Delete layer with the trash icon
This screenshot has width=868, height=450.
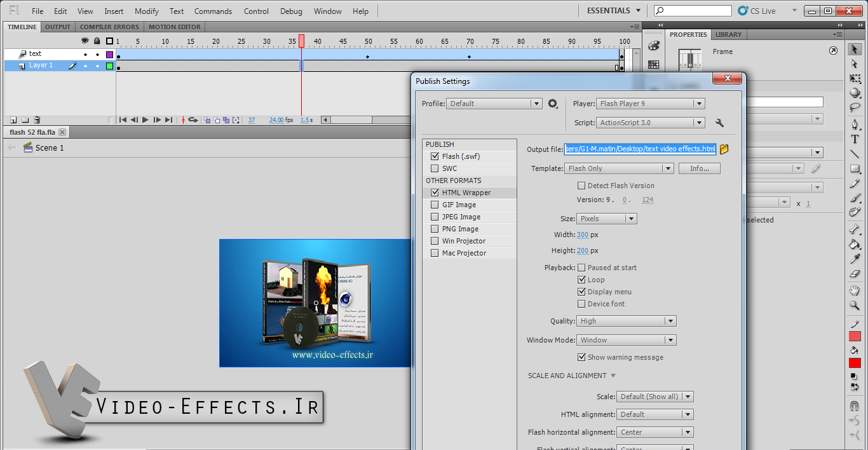(x=37, y=119)
